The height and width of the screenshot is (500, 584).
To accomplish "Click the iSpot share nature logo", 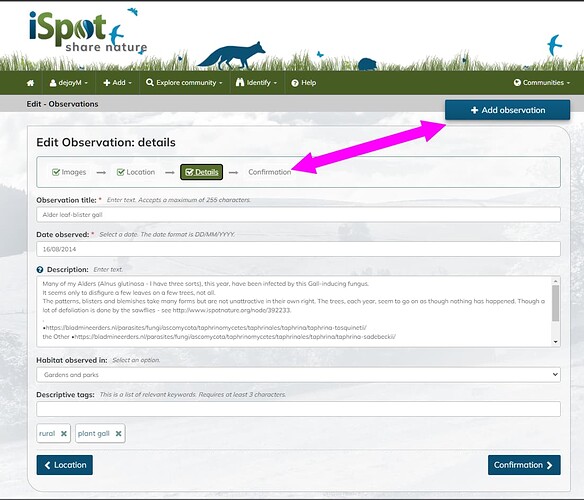I will coord(88,31).
